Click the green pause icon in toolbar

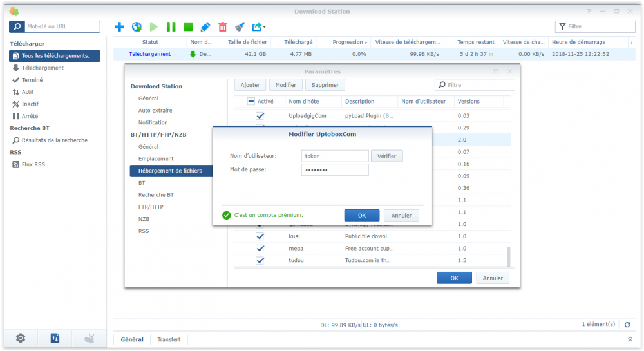coord(171,26)
